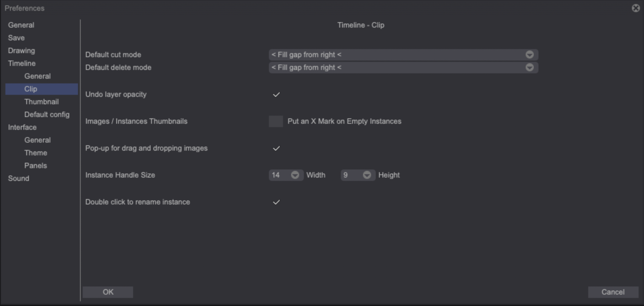
Task: Dismiss the dialog with Cancel
Action: click(613, 292)
